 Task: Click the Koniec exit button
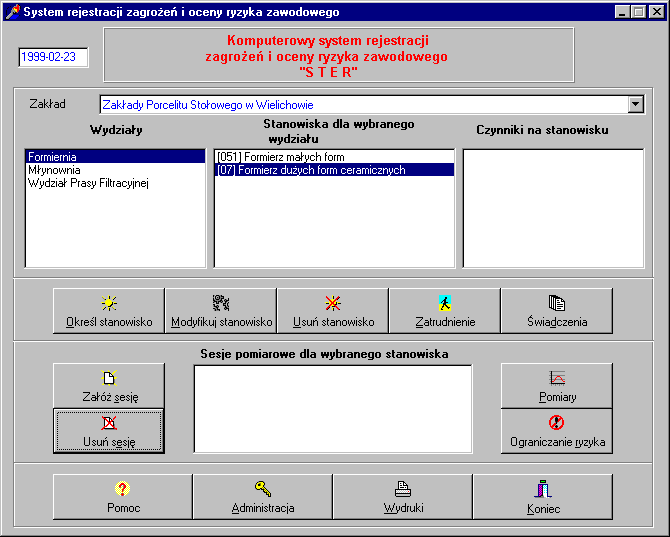(x=542, y=497)
